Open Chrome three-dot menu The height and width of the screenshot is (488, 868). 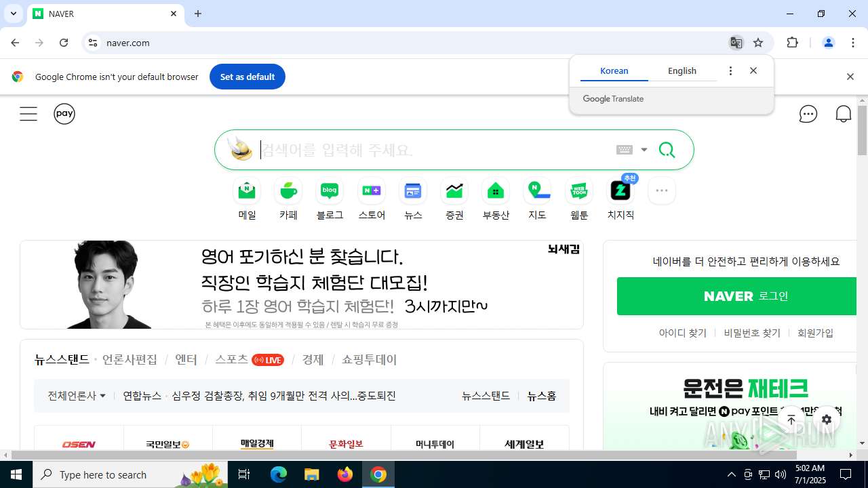pyautogui.click(x=853, y=43)
